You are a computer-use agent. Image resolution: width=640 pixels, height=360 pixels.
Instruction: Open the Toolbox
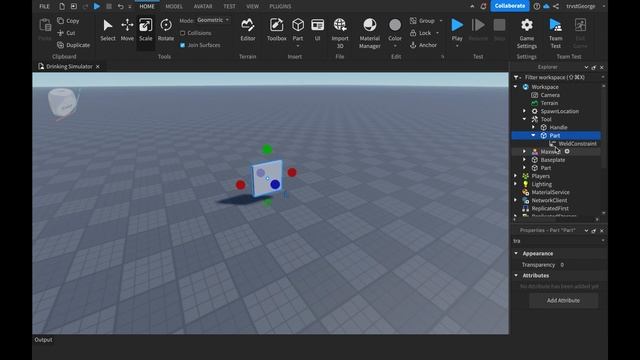[x=276, y=30]
